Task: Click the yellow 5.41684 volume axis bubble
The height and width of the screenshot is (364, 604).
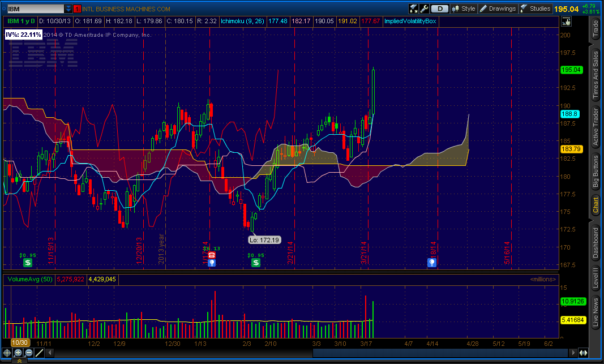Action: click(573, 320)
